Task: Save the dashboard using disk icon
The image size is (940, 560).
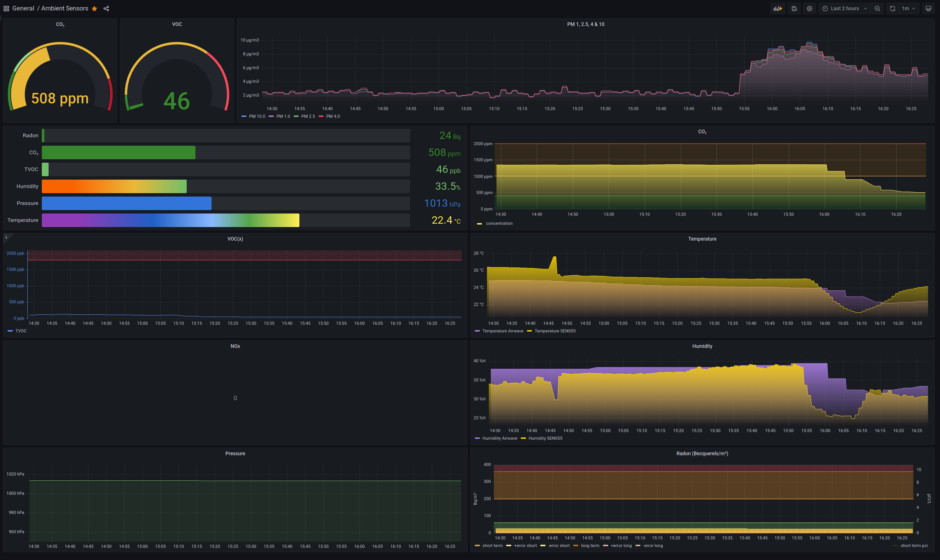Action: pyautogui.click(x=794, y=8)
